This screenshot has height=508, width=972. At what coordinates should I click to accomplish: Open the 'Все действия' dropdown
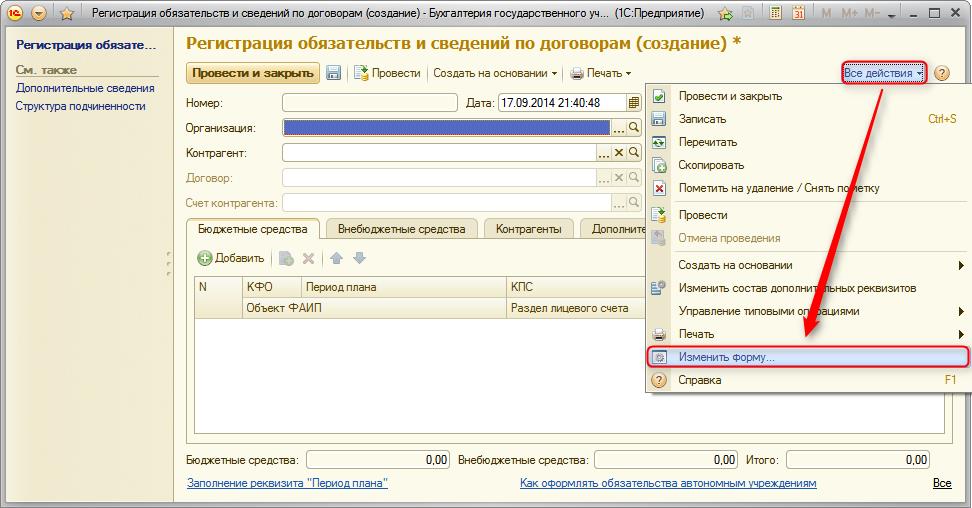click(883, 73)
